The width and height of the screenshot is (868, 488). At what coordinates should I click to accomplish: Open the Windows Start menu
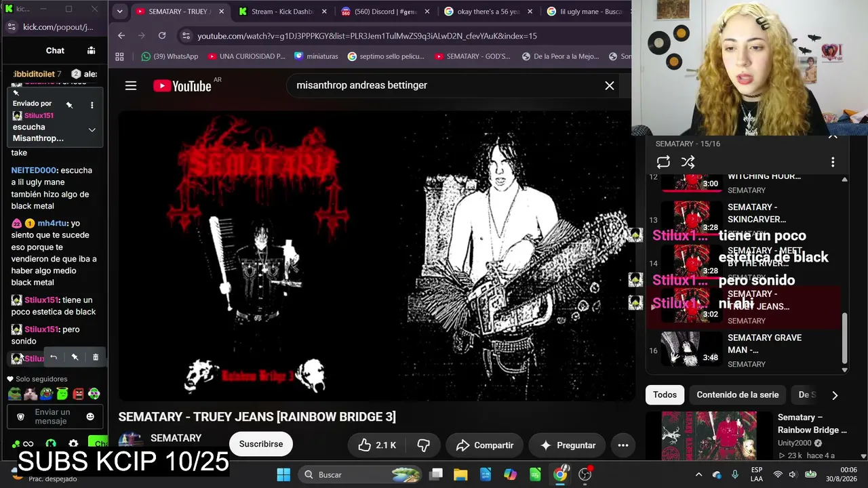point(283,474)
